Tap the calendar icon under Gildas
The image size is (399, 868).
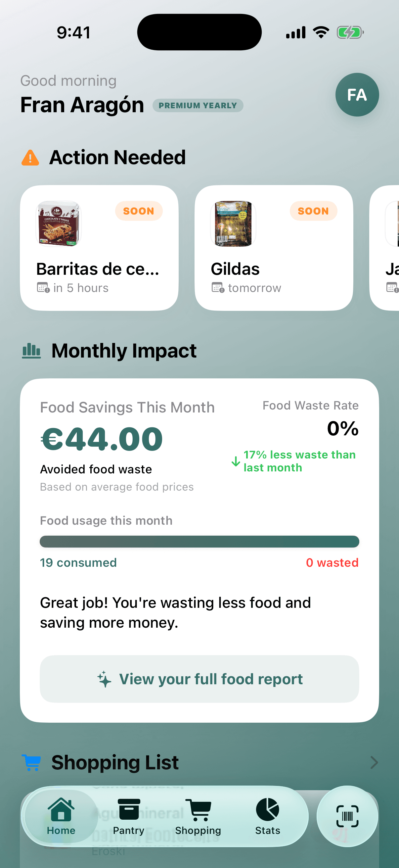tap(218, 288)
